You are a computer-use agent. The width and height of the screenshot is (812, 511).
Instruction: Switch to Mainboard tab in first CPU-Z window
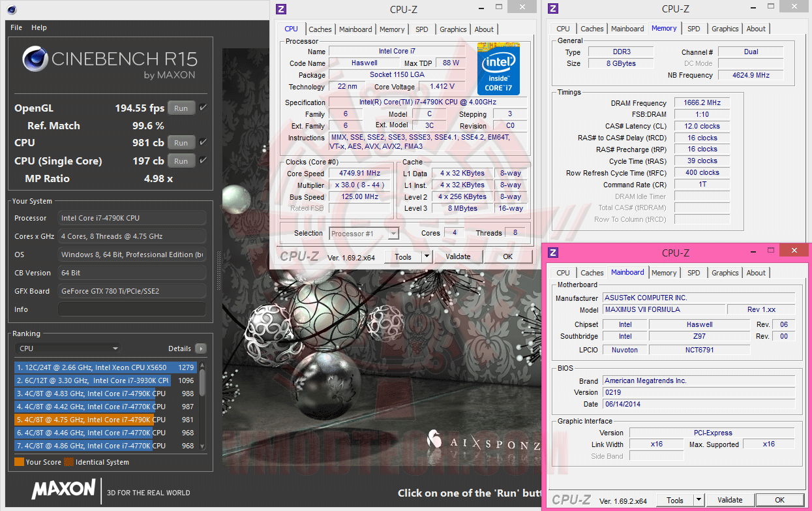(355, 29)
